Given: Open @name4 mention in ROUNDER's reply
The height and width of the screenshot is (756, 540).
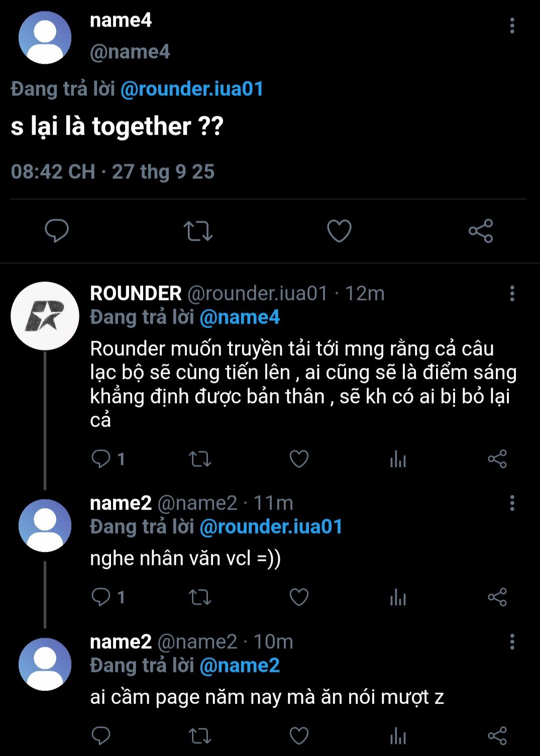Looking at the screenshot, I should point(240,318).
